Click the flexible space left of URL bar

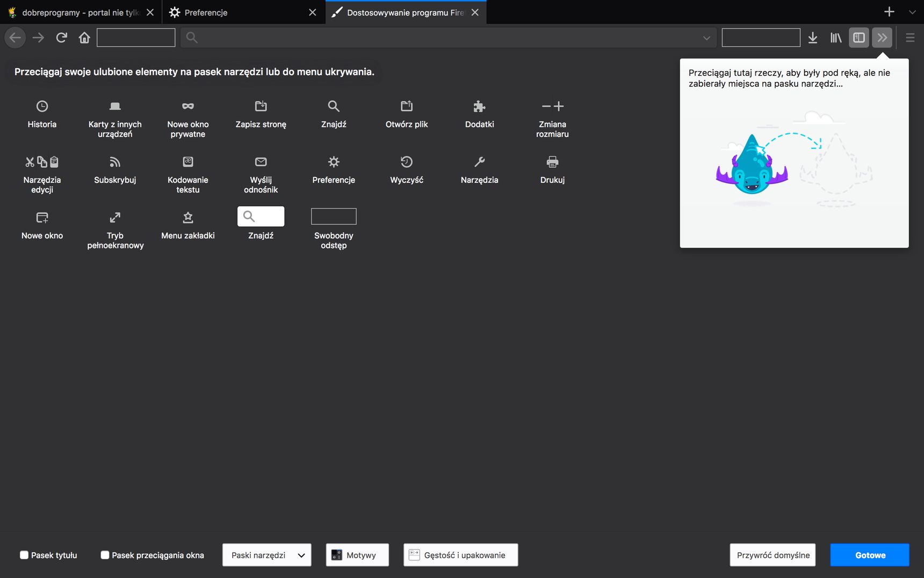click(x=136, y=38)
